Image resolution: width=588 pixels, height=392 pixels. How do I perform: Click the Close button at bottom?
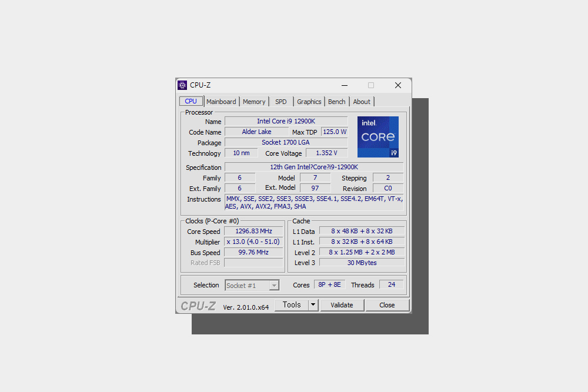(387, 305)
